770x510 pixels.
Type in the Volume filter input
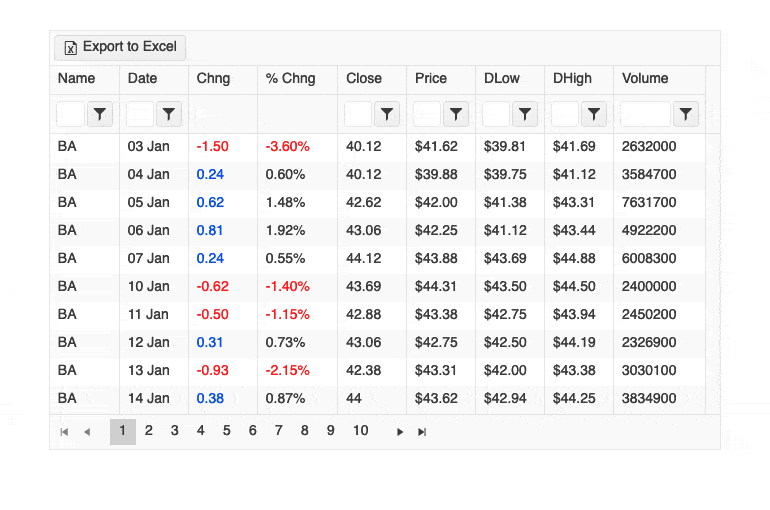pyautogui.click(x=645, y=115)
